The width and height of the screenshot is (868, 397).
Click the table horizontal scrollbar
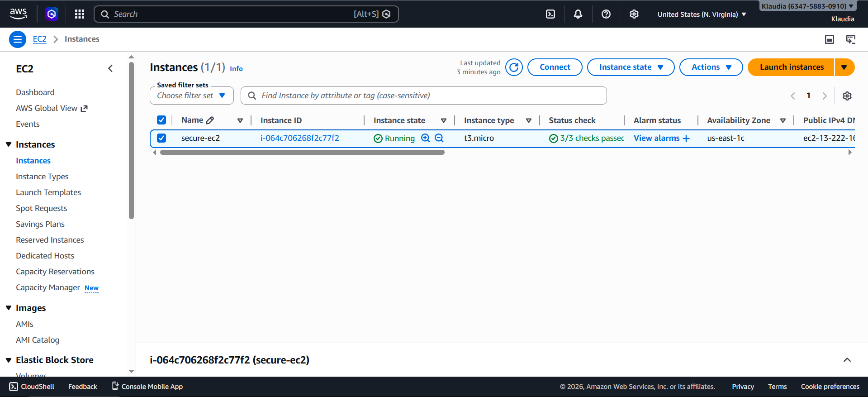point(302,153)
